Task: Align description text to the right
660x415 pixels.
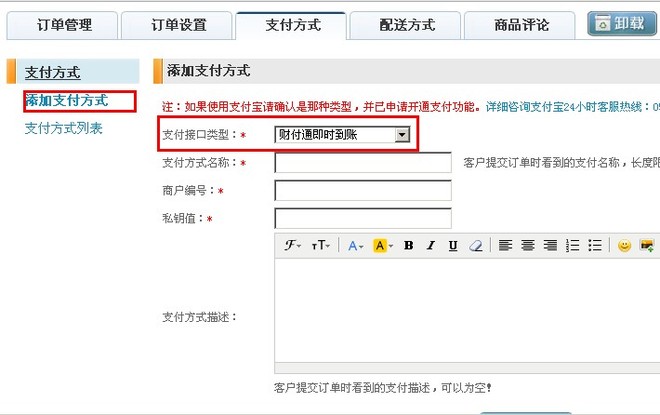Action: [549, 245]
